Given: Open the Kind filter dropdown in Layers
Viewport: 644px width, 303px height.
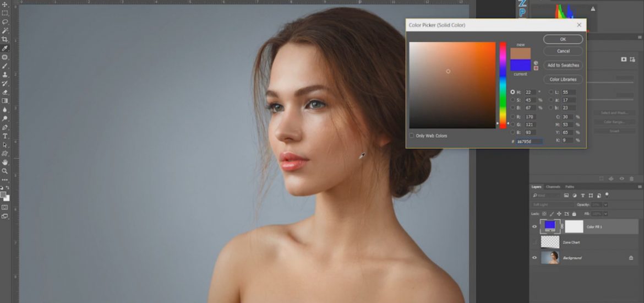Looking at the screenshot, I should pyautogui.click(x=546, y=195).
